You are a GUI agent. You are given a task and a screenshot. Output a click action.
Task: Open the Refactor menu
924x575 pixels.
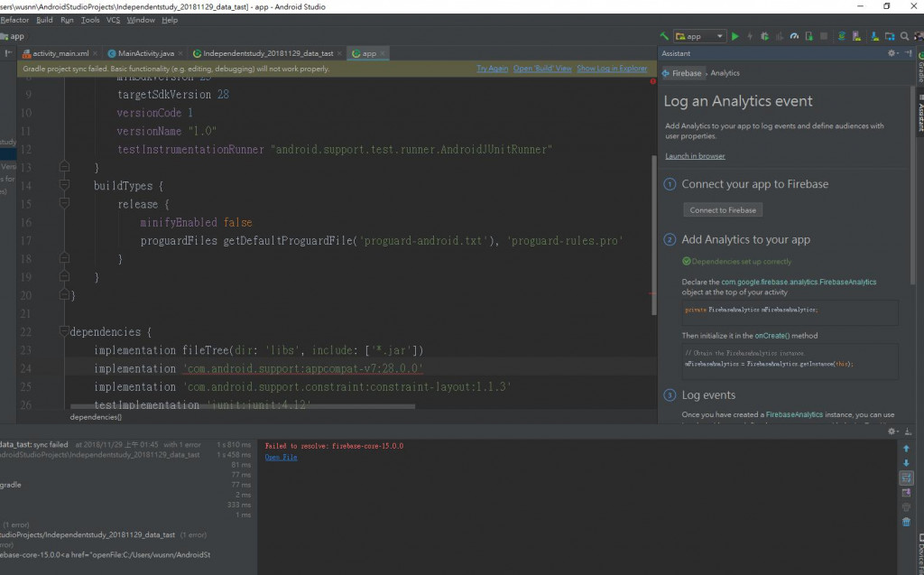(x=14, y=20)
